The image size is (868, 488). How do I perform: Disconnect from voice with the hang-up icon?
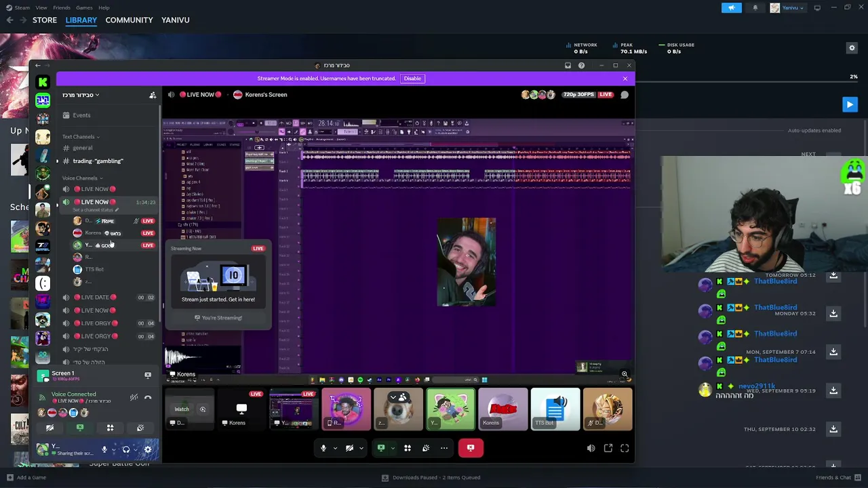(148, 397)
